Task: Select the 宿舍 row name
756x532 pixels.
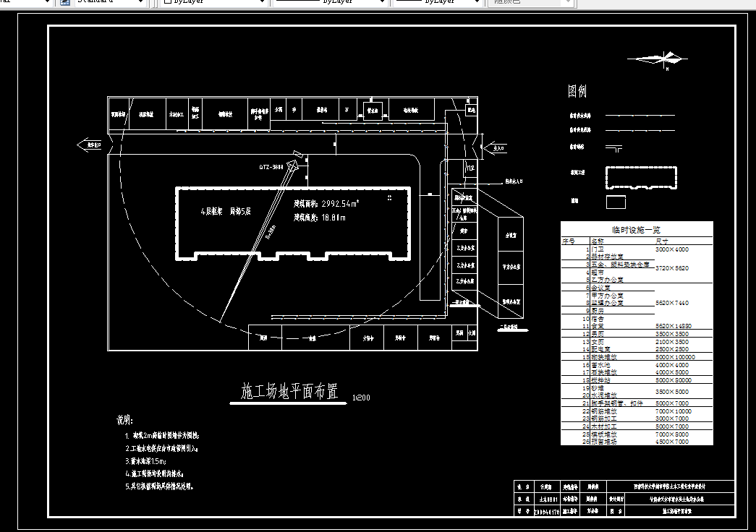Action: 598,319
